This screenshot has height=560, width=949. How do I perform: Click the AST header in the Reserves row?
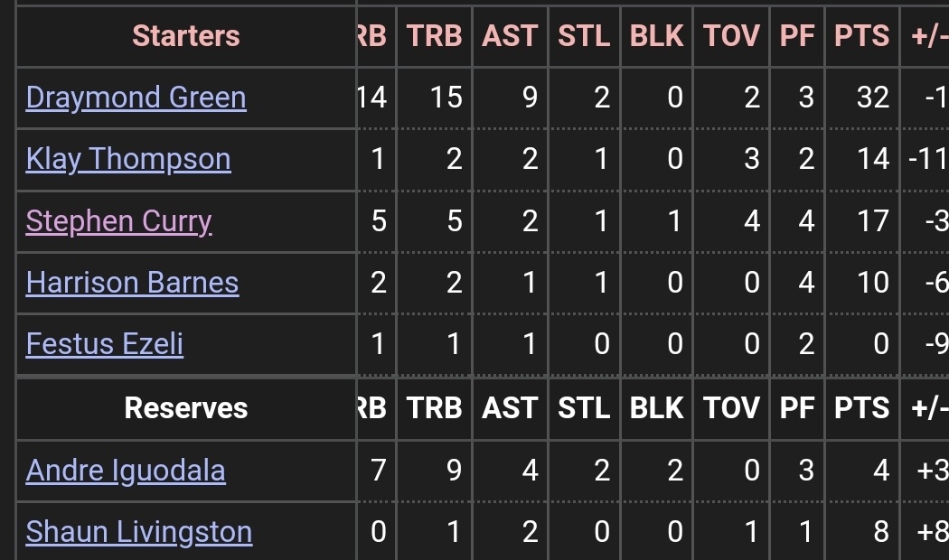[510, 408]
